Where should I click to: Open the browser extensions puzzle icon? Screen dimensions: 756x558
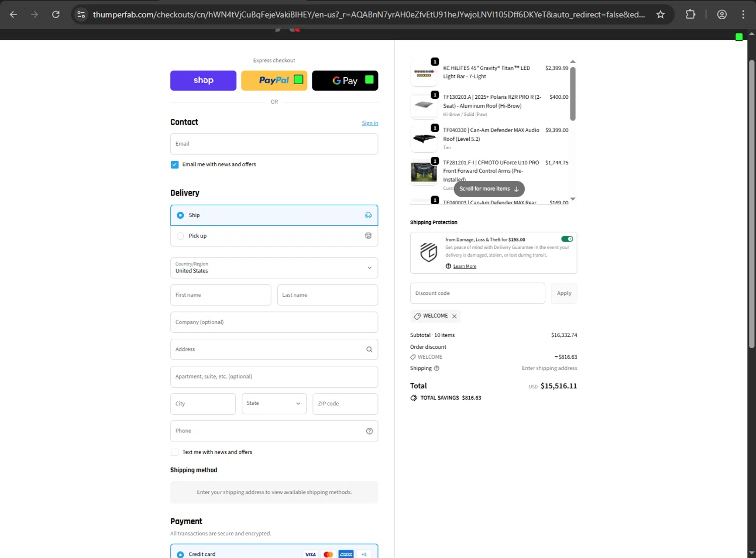point(690,15)
